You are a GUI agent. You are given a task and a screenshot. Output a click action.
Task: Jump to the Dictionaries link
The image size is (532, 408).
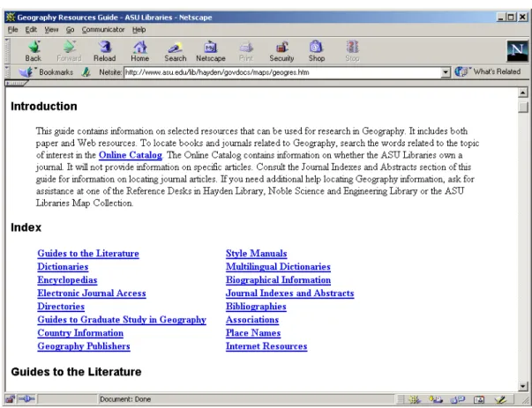pos(63,267)
